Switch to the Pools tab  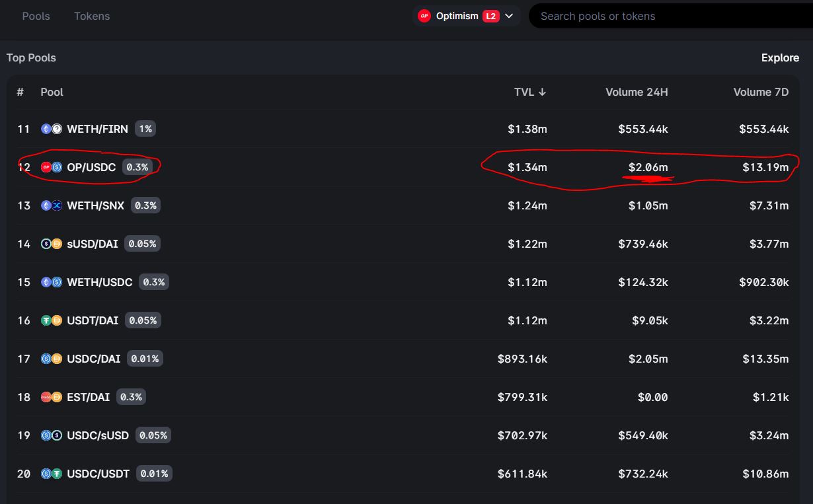36,16
